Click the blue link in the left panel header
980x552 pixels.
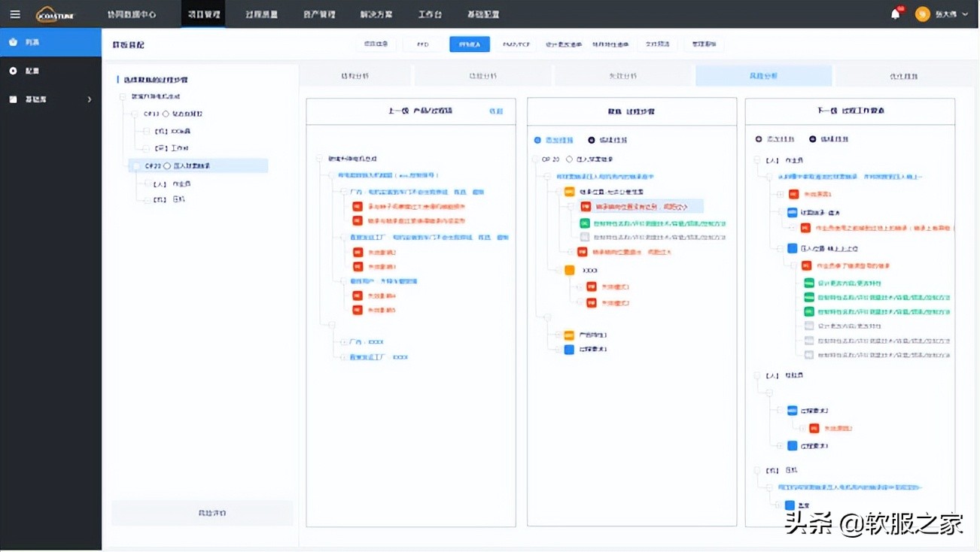[496, 109]
